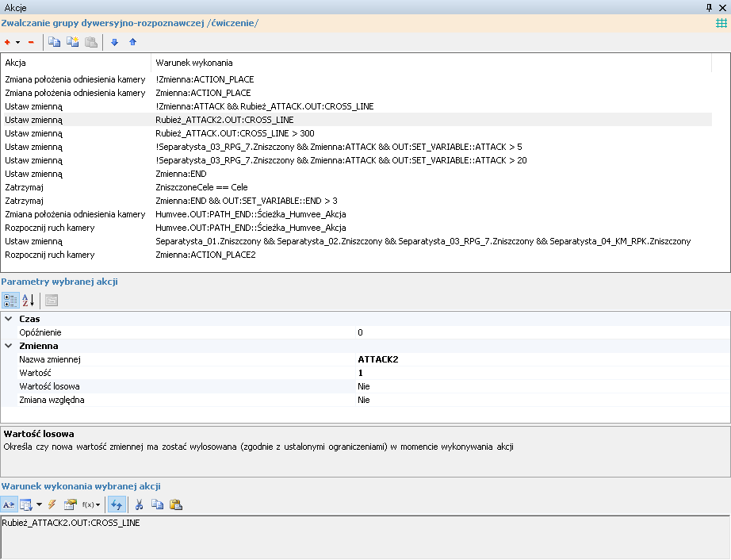This screenshot has width=731, height=560.
Task: Toggle the text-mode 'A' condition editing button
Action: [x=9, y=504]
